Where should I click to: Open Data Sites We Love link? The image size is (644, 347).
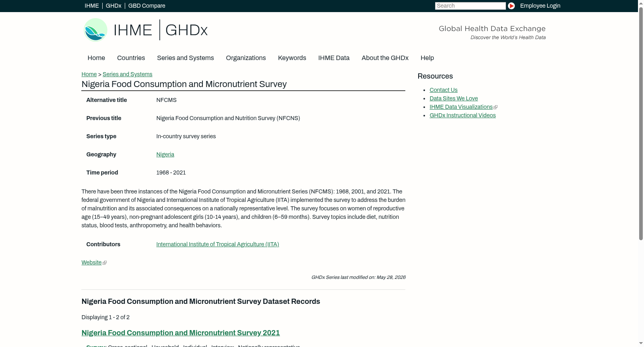(454, 98)
